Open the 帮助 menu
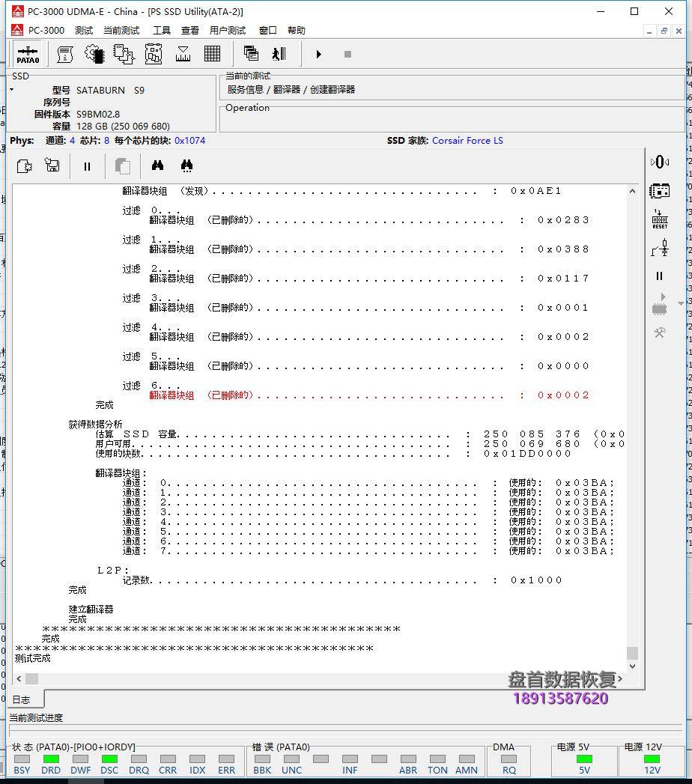Image resolution: width=692 pixels, height=784 pixels. coord(296,31)
